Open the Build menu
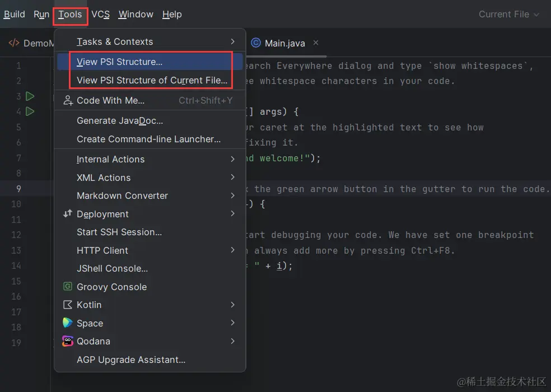The width and height of the screenshot is (551, 392). pos(15,15)
